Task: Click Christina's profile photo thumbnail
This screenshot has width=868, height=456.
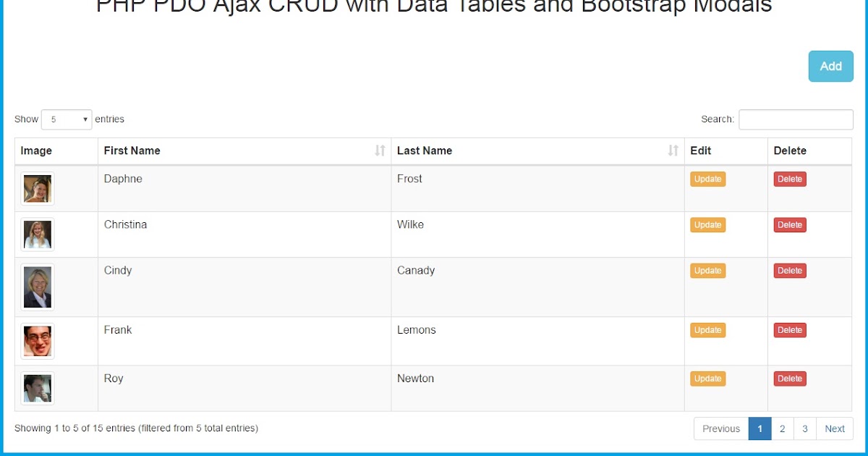Action: tap(38, 235)
